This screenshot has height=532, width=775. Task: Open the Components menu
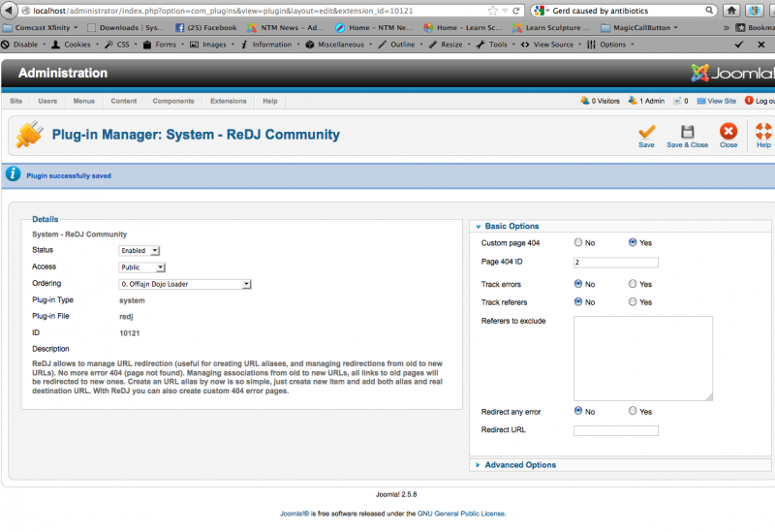(x=173, y=101)
